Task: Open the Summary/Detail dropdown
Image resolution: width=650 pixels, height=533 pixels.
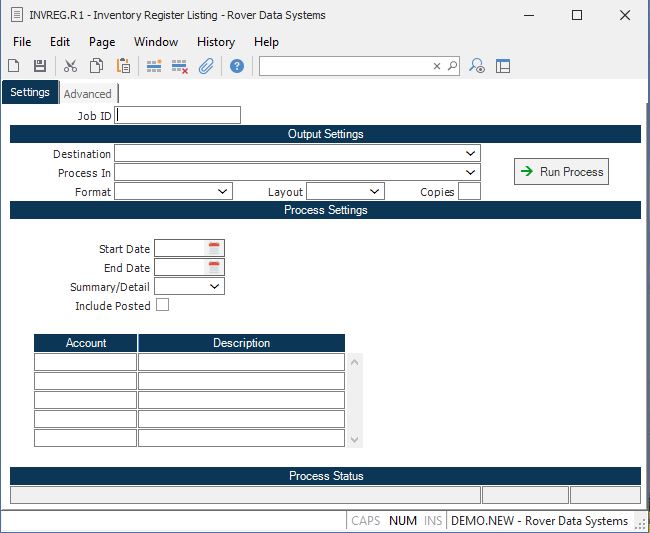Action: click(x=215, y=287)
